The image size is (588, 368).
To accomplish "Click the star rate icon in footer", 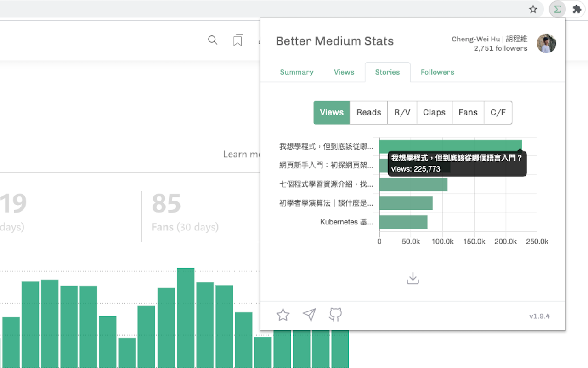I will click(x=283, y=315).
